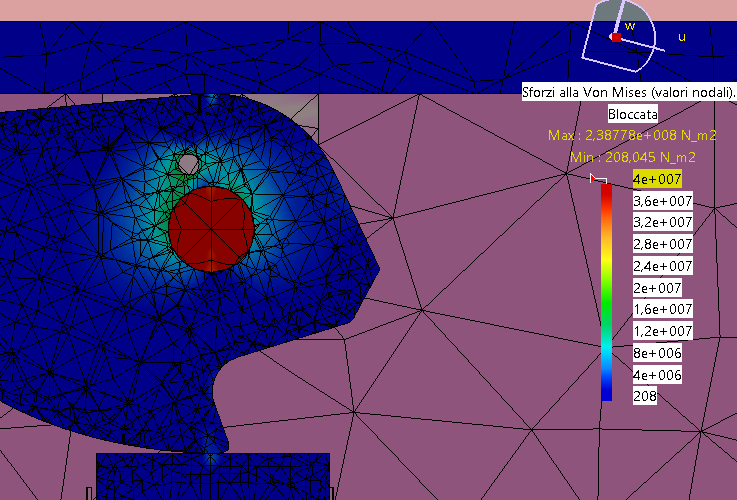Click the 208 legend minimum value
This screenshot has height=500, width=737.
[x=644, y=396]
